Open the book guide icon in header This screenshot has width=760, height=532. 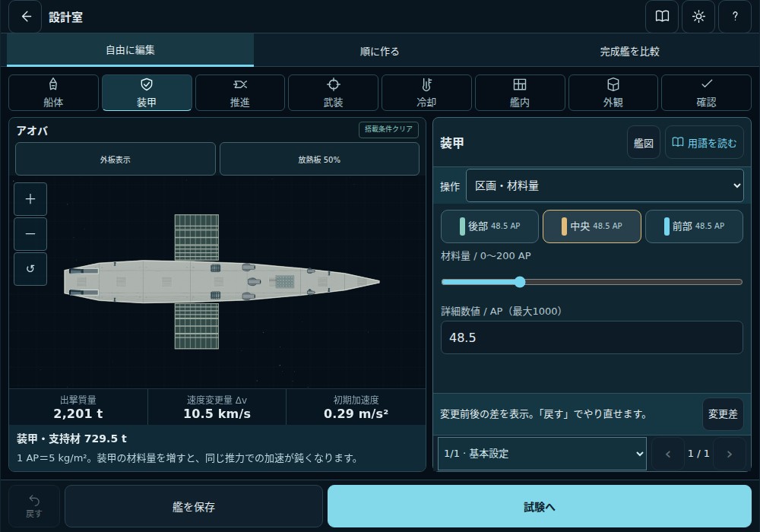662,17
